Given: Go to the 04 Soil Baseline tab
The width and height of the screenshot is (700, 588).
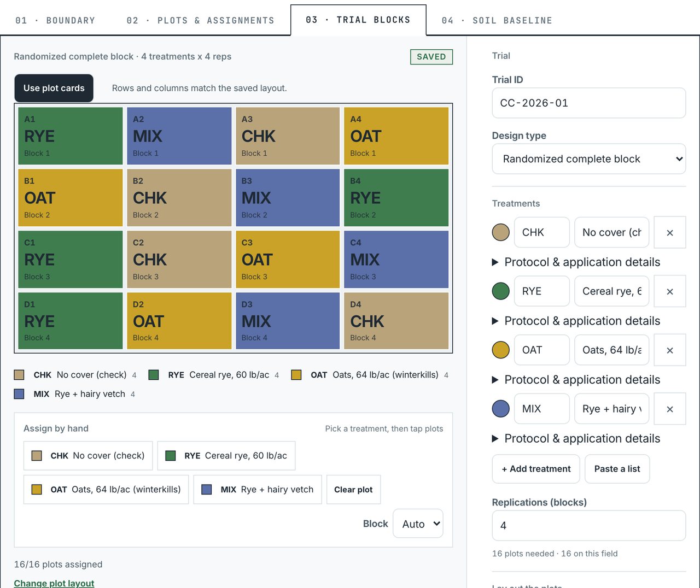Looking at the screenshot, I should coord(497,20).
